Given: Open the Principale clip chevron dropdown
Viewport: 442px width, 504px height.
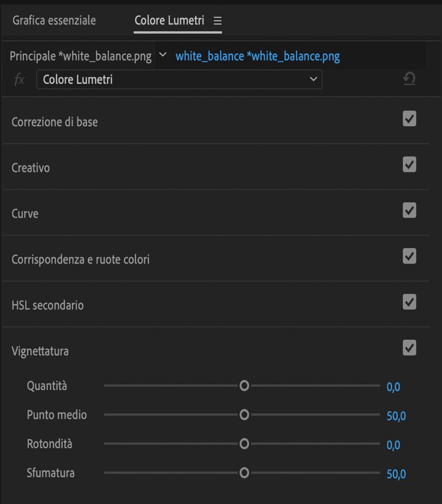Looking at the screenshot, I should pos(162,56).
